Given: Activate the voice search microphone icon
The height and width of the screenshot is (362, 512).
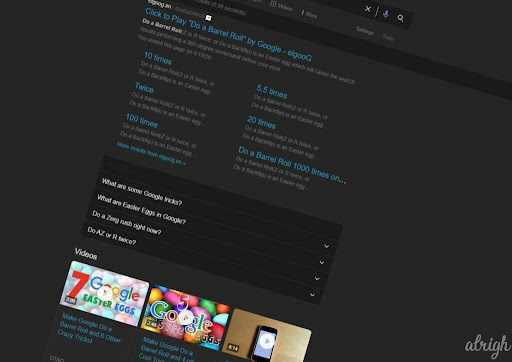Looking at the screenshot, I should [x=386, y=14].
